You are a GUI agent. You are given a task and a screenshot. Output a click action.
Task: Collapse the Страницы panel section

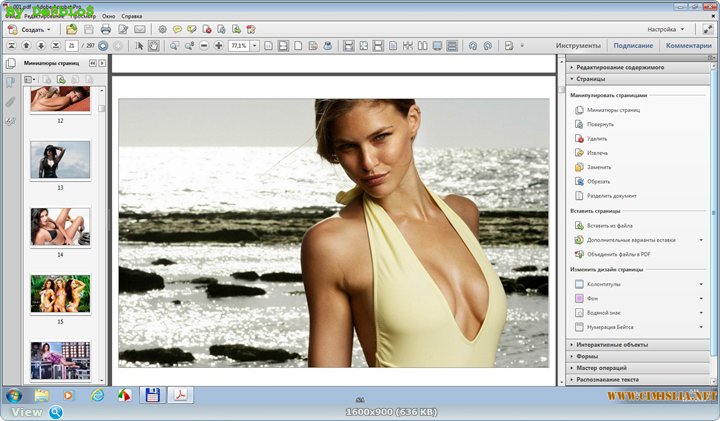pyautogui.click(x=591, y=78)
